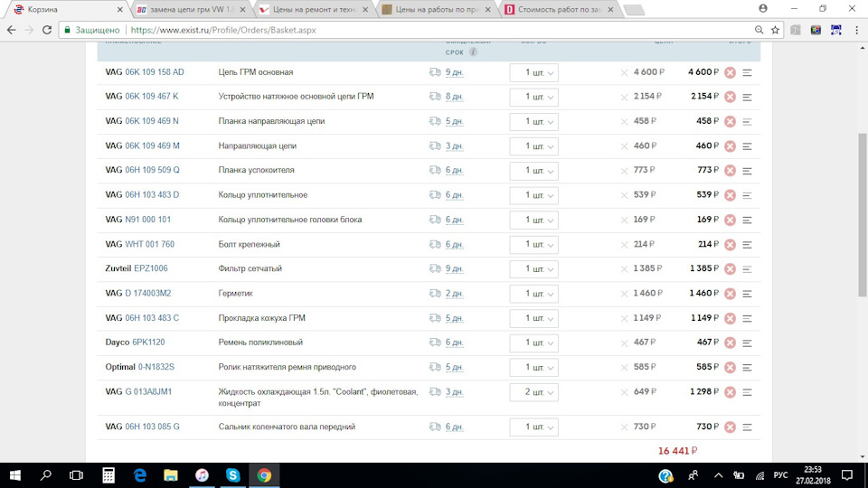This screenshot has width=868, height=488.
Task: Reload the basket page
Action: click(47, 30)
